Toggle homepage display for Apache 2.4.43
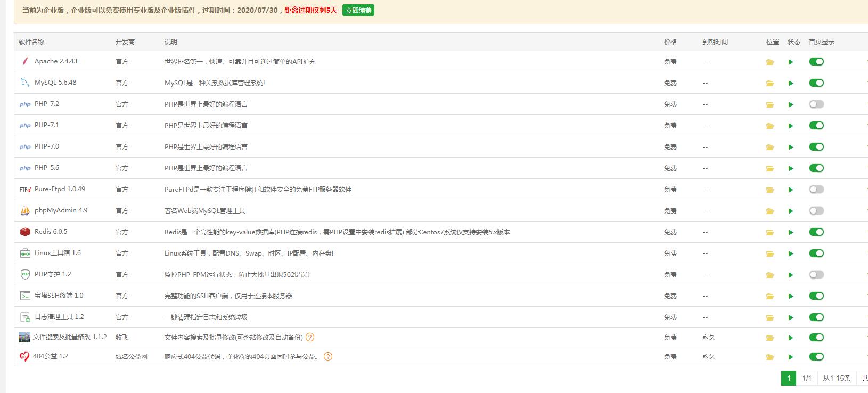This screenshot has height=393, width=868. [x=816, y=61]
